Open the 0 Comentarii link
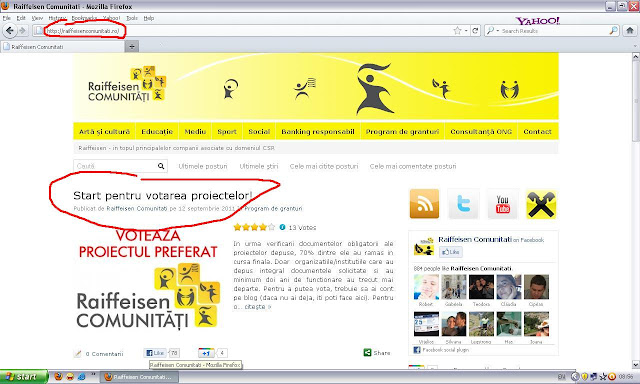 (104, 354)
